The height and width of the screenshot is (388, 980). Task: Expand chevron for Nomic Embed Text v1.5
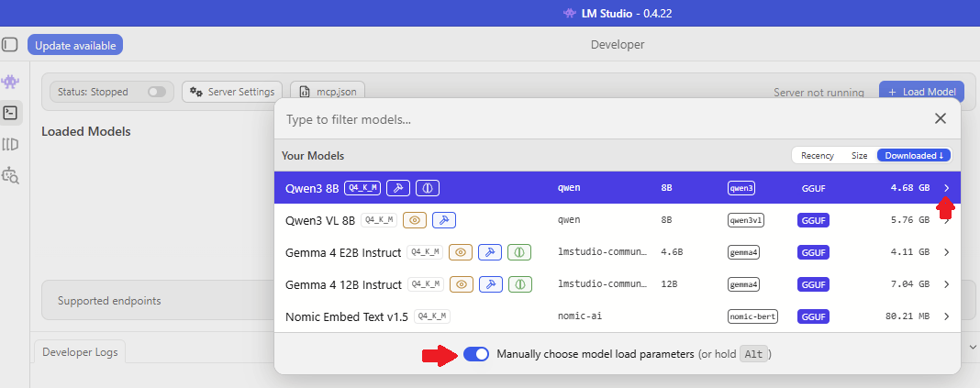coord(946,316)
